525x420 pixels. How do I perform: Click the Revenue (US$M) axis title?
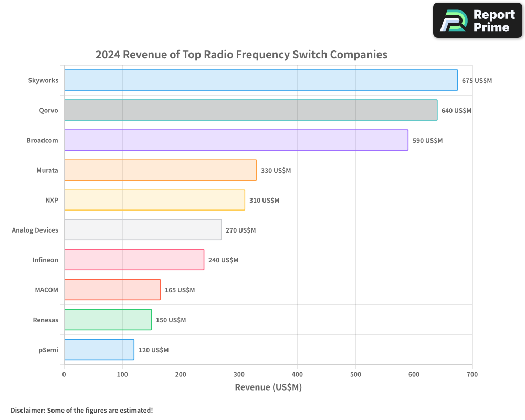click(x=268, y=387)
